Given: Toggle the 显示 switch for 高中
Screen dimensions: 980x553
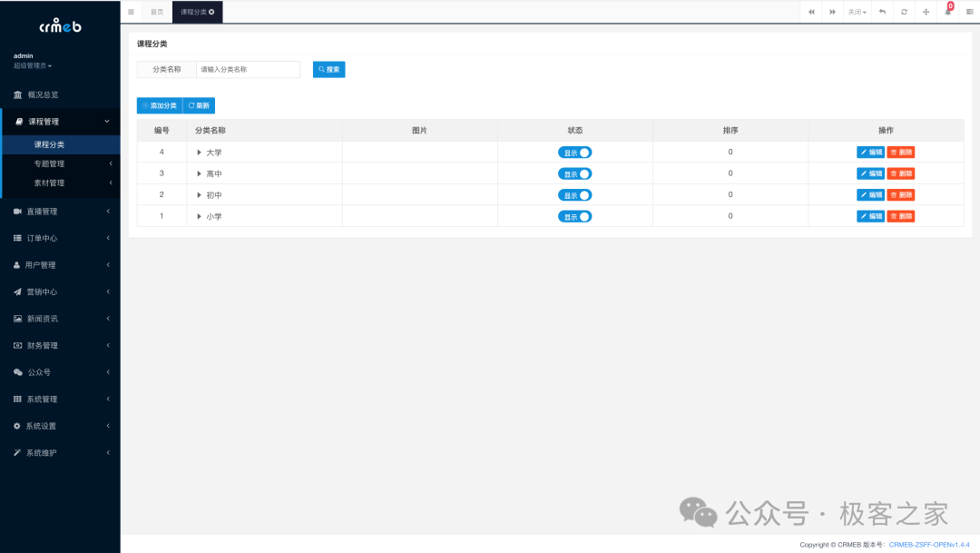Looking at the screenshot, I should [x=575, y=174].
